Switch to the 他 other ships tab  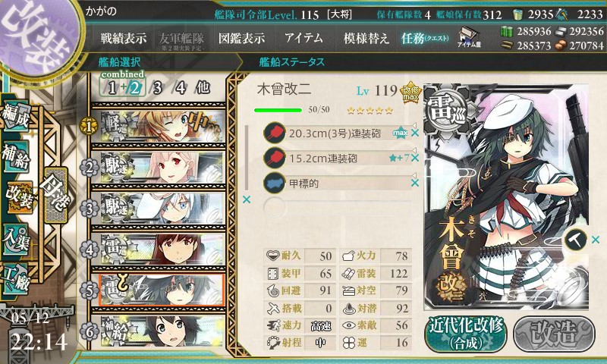(203, 87)
